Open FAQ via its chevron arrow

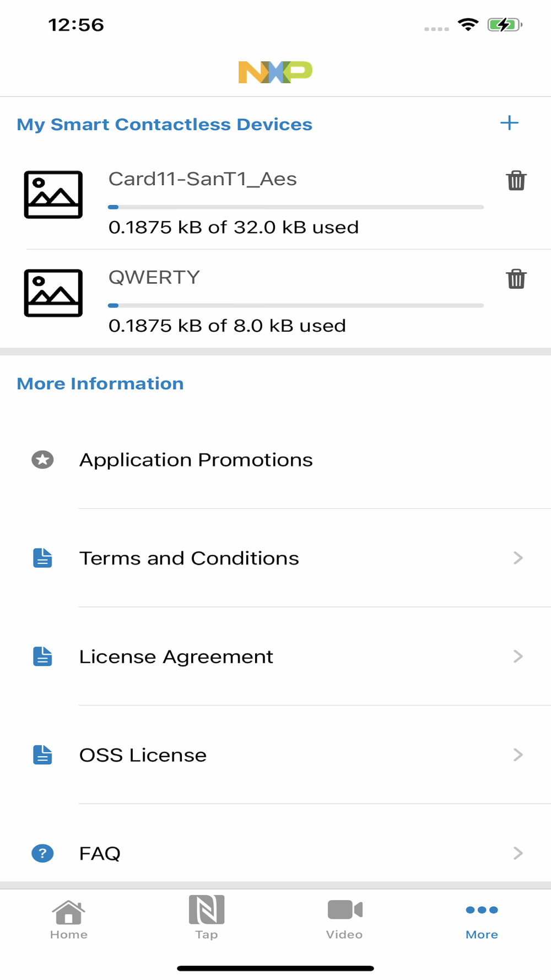click(518, 853)
